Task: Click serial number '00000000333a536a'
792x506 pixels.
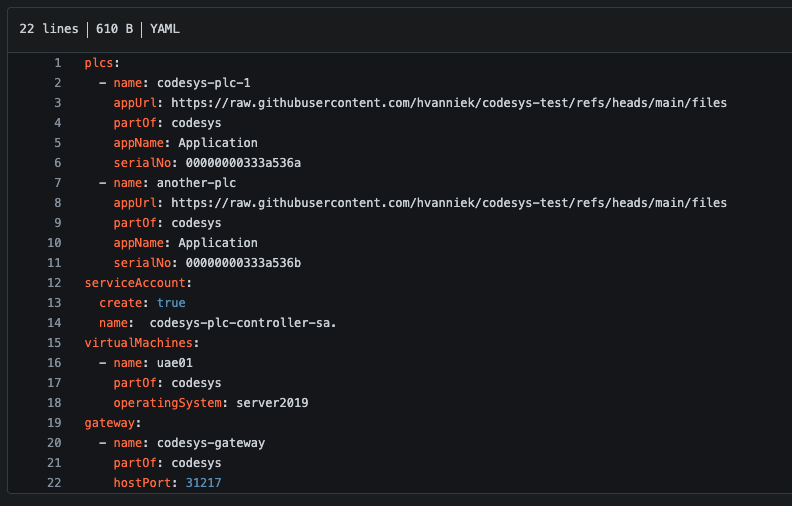Action: coord(243,163)
